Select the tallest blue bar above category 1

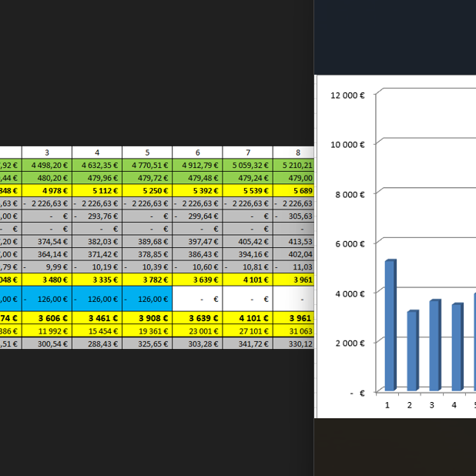[x=390, y=324]
